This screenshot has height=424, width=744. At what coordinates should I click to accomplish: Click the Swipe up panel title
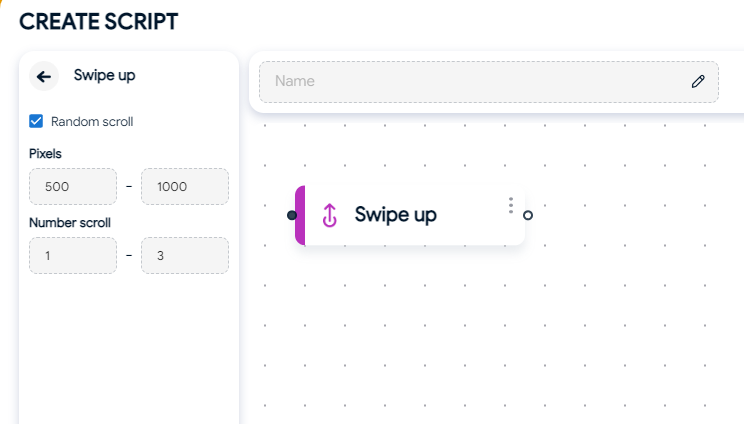(104, 75)
